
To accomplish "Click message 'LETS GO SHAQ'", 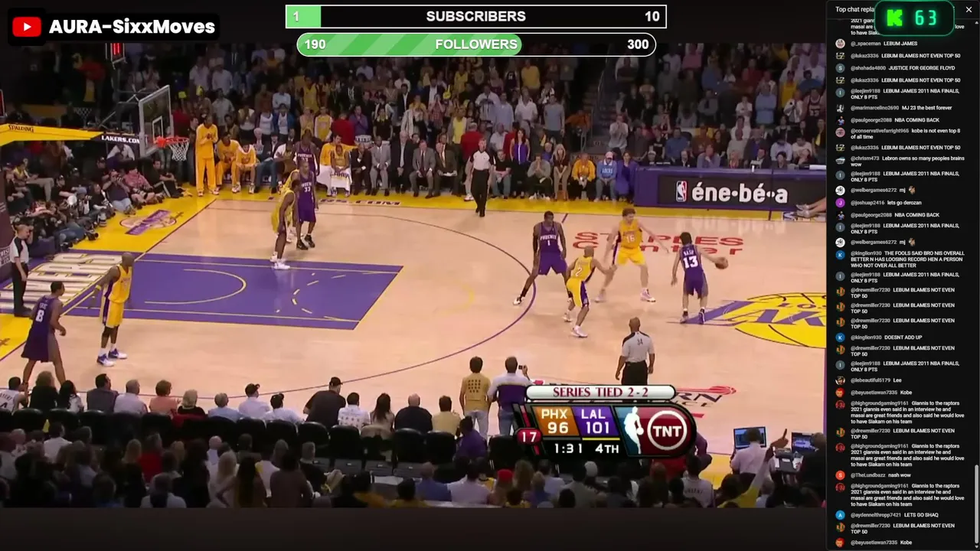I will tap(921, 515).
